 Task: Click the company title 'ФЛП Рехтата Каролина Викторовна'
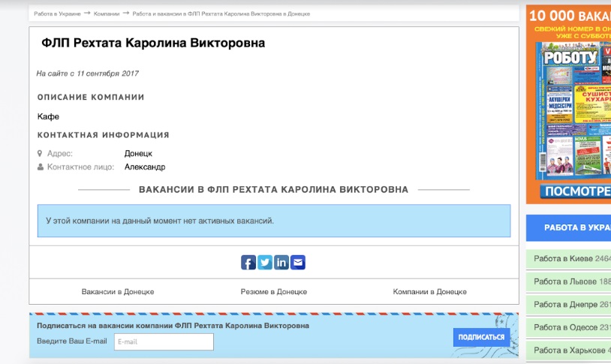[153, 44]
